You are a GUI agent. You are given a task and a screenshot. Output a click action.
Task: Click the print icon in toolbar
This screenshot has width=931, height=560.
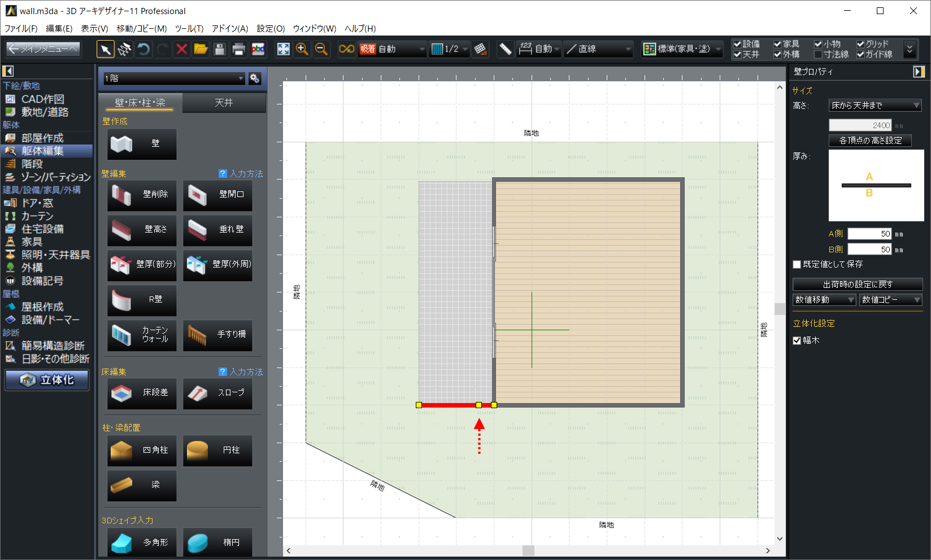pos(238,50)
